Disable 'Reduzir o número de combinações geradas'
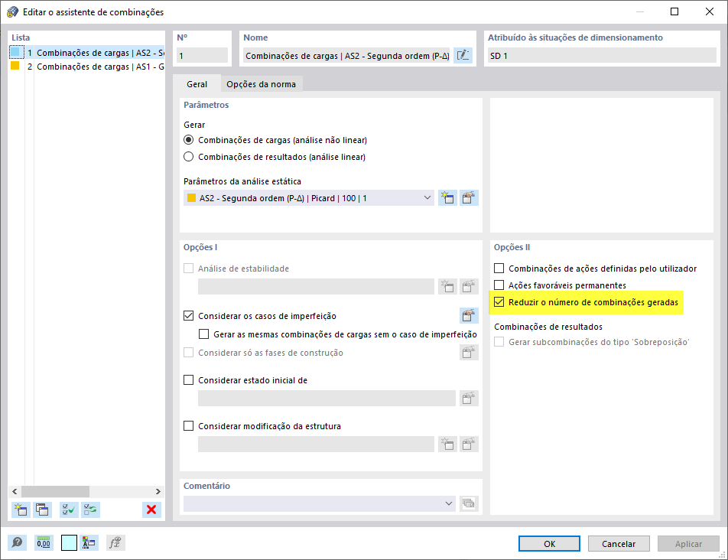Image resolution: width=728 pixels, height=560 pixels. click(x=500, y=302)
